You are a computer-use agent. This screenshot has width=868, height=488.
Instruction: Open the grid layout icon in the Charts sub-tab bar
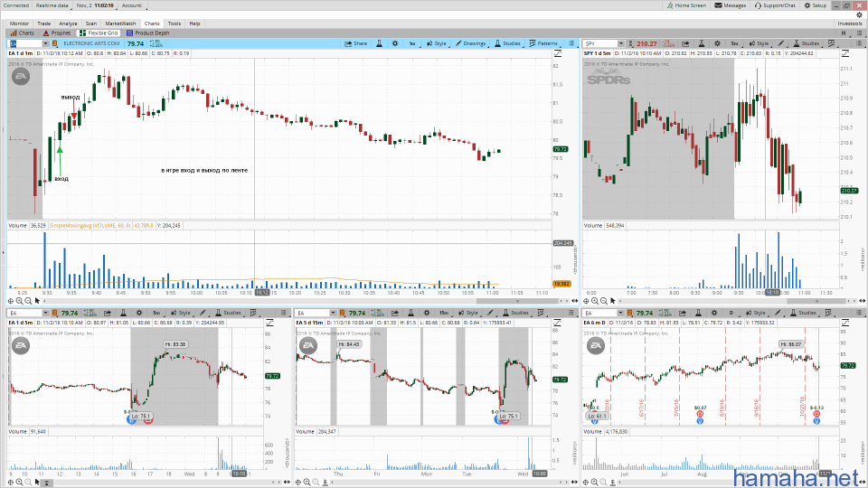pos(844,33)
